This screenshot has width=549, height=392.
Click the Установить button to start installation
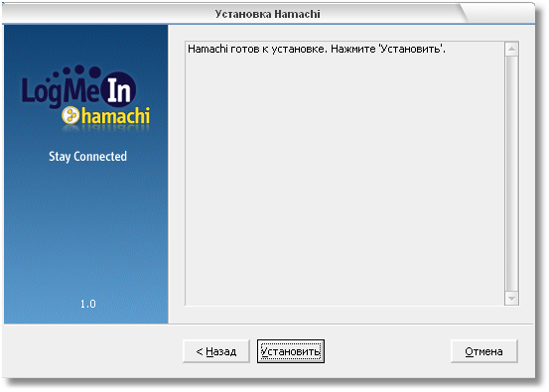291,351
